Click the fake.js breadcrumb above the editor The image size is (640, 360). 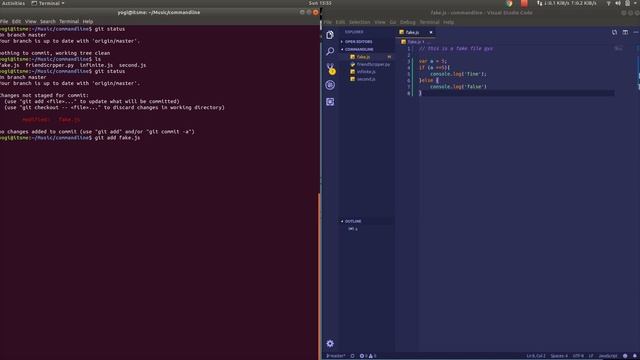(412, 42)
